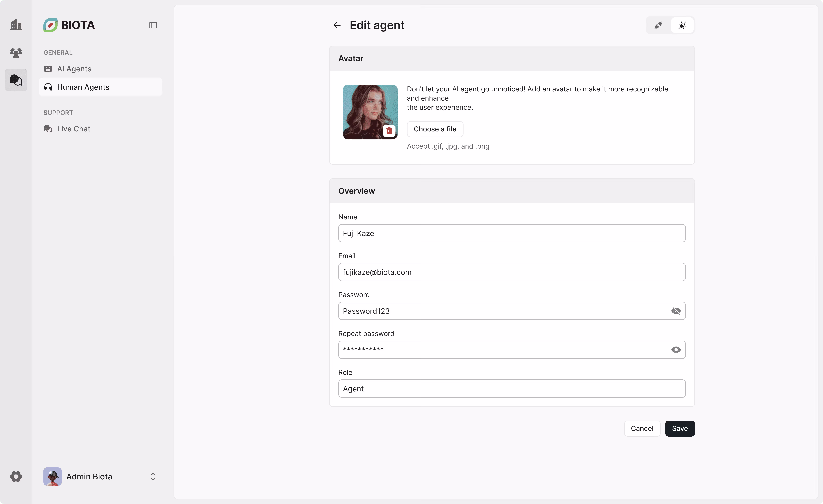The height and width of the screenshot is (504, 823).
Task: Click the GENERAL section label
Action: pos(58,52)
